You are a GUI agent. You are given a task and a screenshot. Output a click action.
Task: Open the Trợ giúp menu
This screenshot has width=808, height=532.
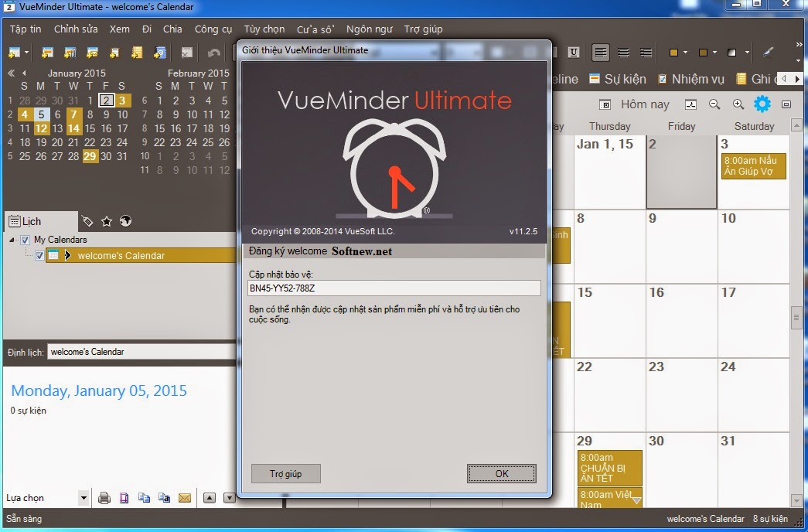click(x=423, y=29)
